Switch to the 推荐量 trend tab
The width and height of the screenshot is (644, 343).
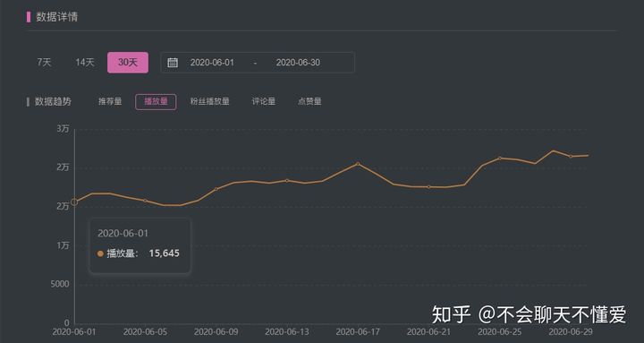pos(110,101)
